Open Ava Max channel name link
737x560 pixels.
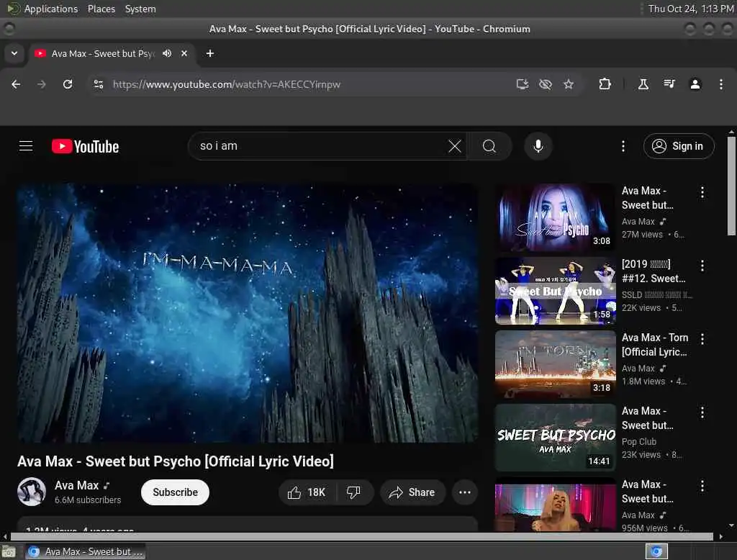tap(76, 485)
